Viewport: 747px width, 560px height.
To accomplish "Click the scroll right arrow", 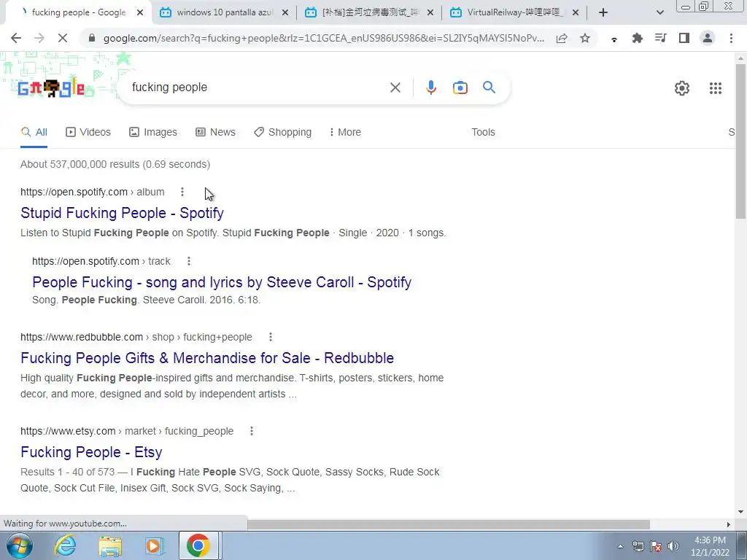I will tap(728, 524).
